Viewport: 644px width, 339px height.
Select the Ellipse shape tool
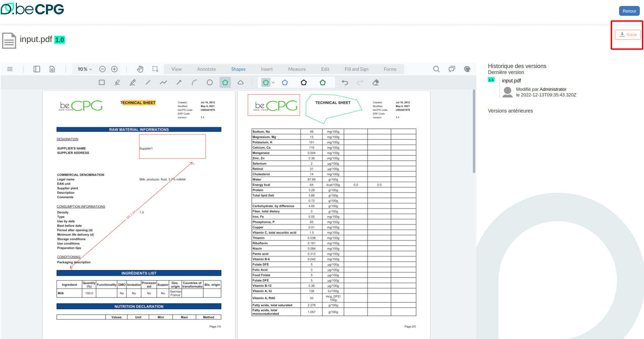coord(210,82)
